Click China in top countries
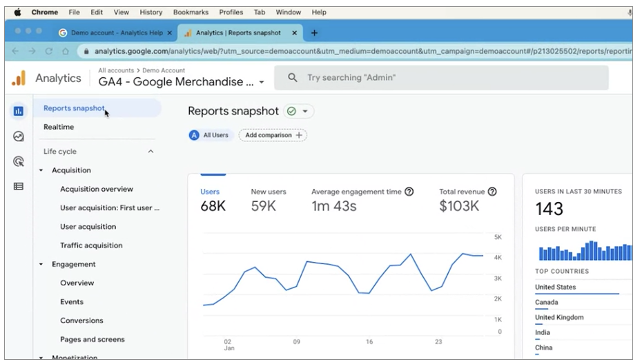642x364 pixels. click(x=543, y=347)
